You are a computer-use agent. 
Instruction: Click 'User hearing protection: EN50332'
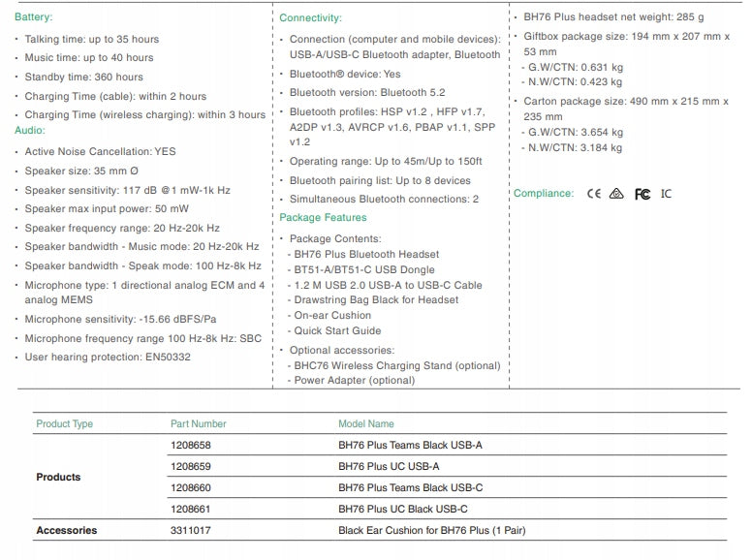coord(108,358)
